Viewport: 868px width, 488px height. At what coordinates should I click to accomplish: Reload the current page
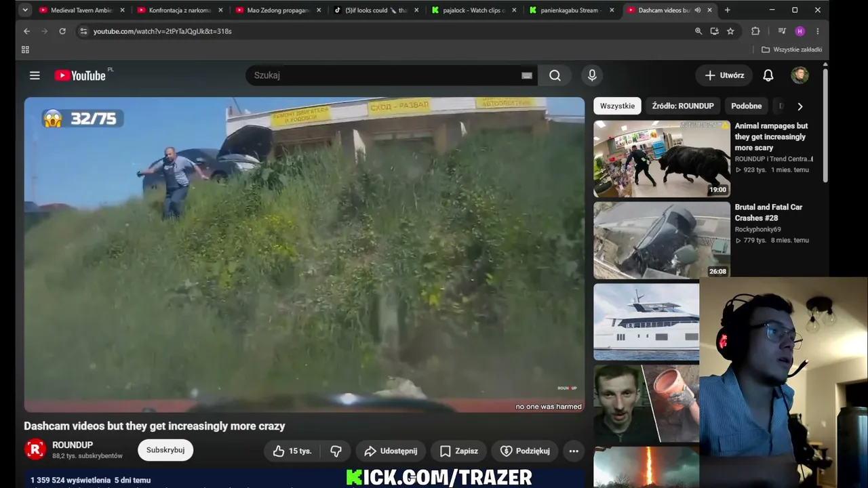62,31
